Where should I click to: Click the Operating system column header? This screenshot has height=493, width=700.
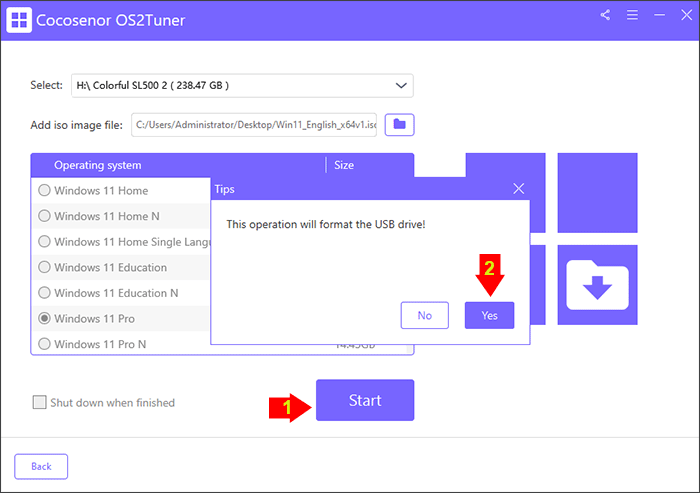click(x=98, y=165)
